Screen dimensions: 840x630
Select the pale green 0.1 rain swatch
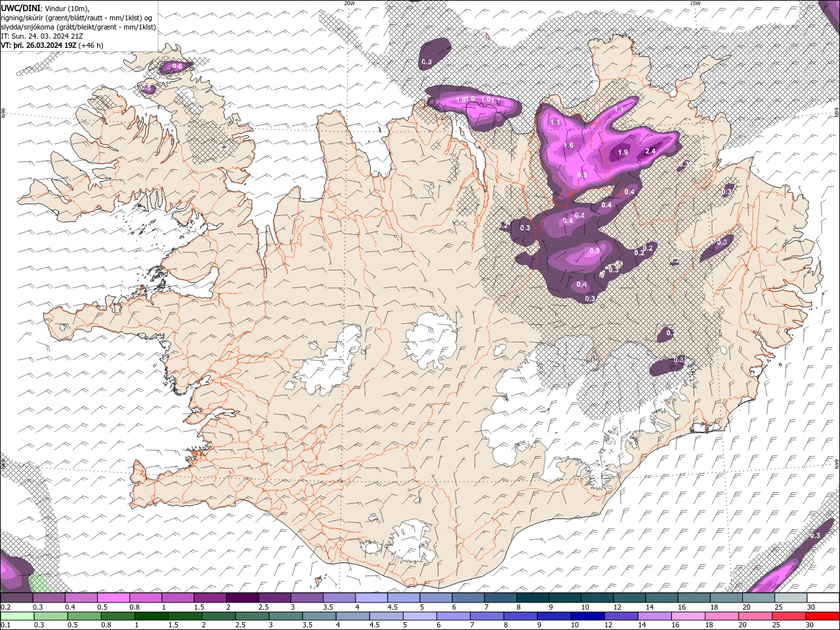pyautogui.click(x=17, y=616)
